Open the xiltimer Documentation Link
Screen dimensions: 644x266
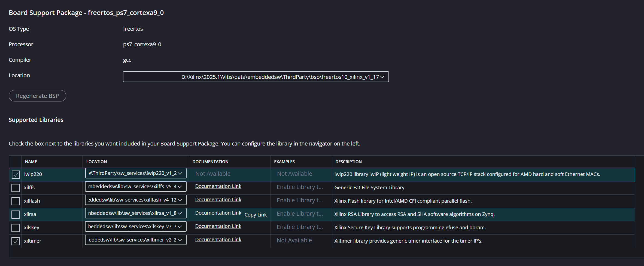pos(218,240)
